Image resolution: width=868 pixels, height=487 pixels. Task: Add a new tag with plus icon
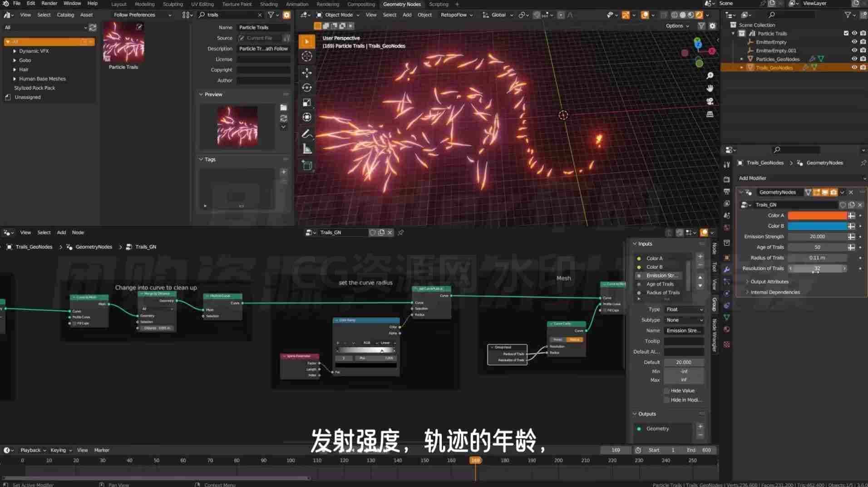coord(283,172)
